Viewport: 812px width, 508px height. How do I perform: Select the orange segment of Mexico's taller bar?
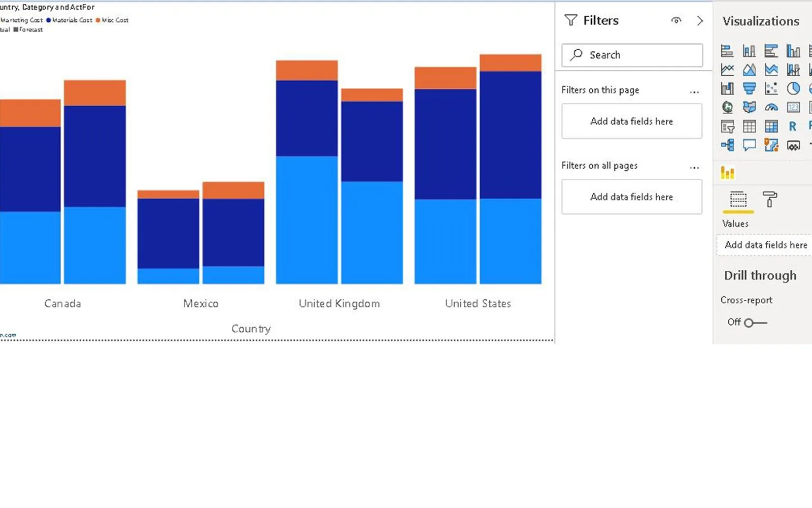[233, 190]
